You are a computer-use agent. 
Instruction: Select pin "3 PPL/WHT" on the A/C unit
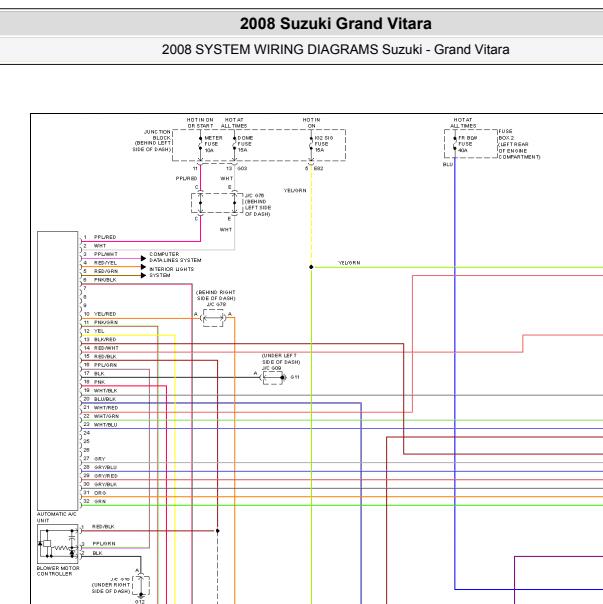point(101,254)
